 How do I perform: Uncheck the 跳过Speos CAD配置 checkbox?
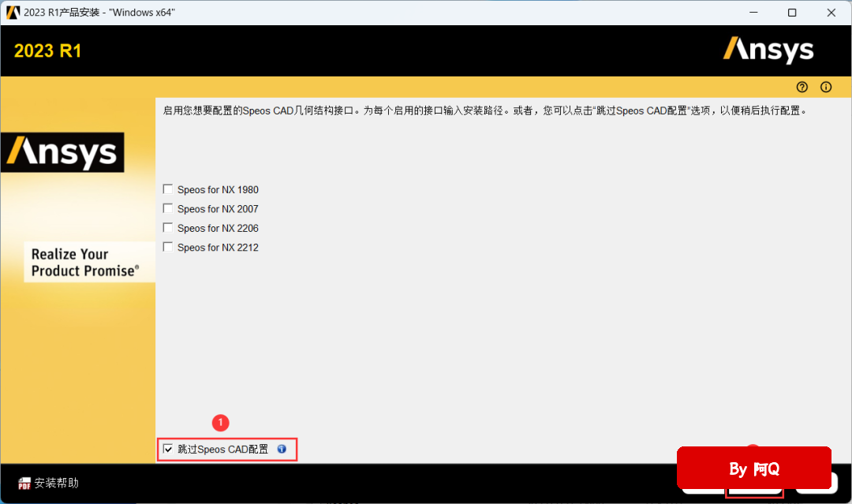[167, 449]
